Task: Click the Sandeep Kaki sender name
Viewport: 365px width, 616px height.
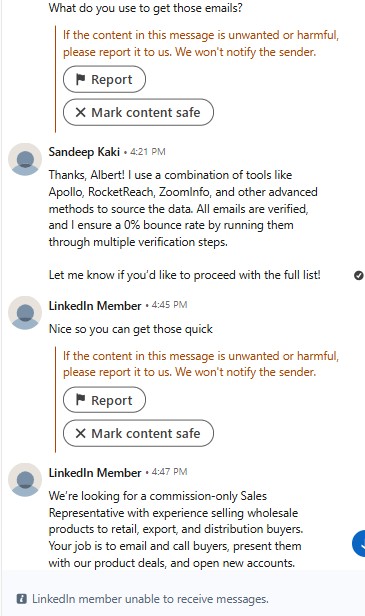Action: point(84,152)
